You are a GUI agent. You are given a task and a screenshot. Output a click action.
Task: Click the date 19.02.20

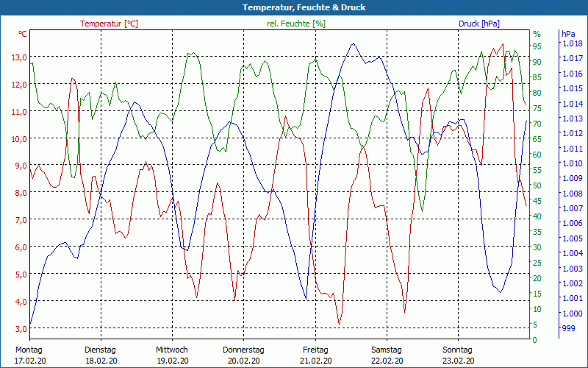(173, 361)
